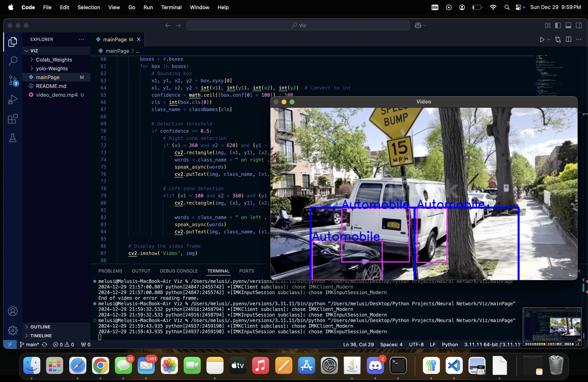Open the Extensions view
The height and width of the screenshot is (382, 588).
12,119
